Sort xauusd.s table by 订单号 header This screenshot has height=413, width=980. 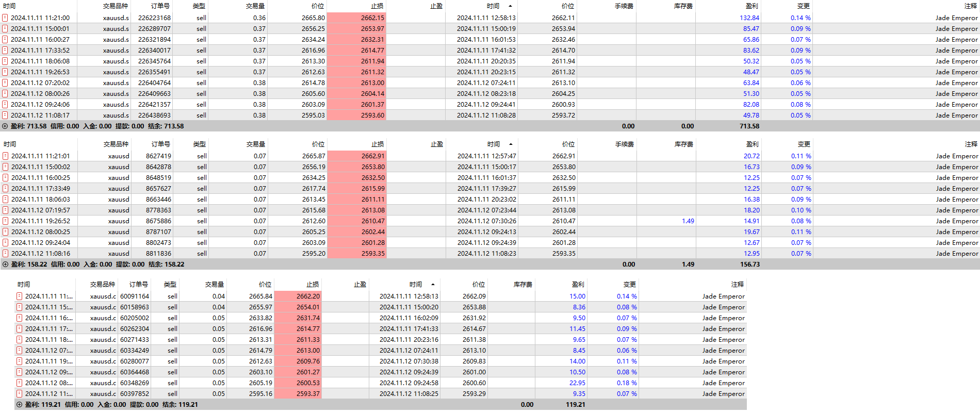pos(160,6)
